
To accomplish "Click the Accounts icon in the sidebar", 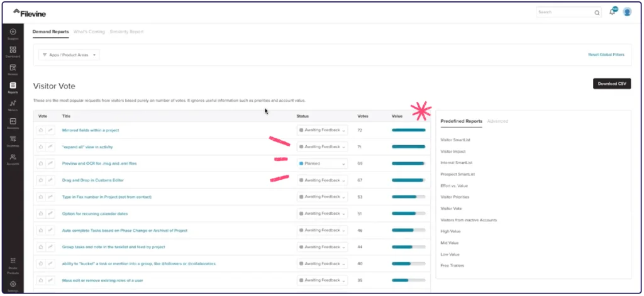I will (x=13, y=158).
